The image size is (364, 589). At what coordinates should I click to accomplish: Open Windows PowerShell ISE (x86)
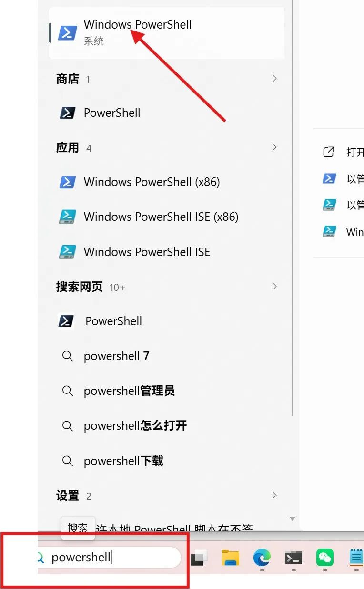pos(167,217)
